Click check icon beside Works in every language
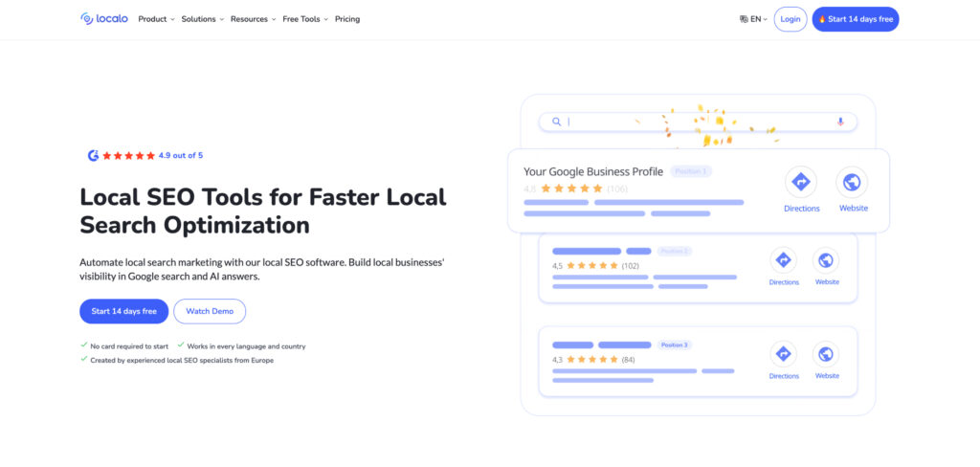980x467 pixels. click(181, 345)
